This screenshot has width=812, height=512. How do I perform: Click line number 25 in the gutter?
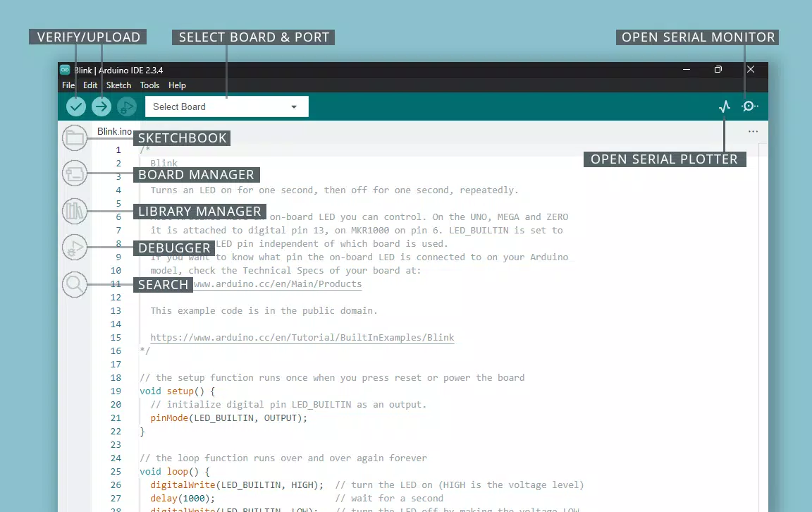116,472
